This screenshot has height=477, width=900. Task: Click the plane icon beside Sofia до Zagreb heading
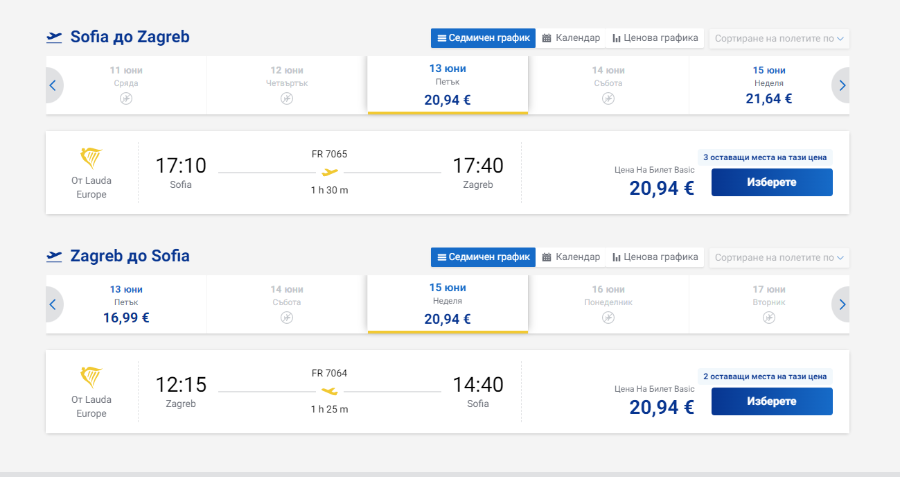click(x=54, y=38)
